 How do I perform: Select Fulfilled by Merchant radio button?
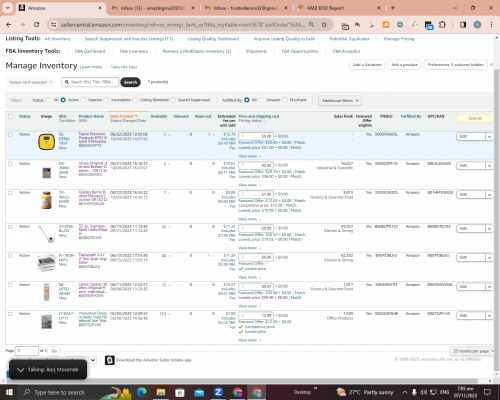pos(285,100)
